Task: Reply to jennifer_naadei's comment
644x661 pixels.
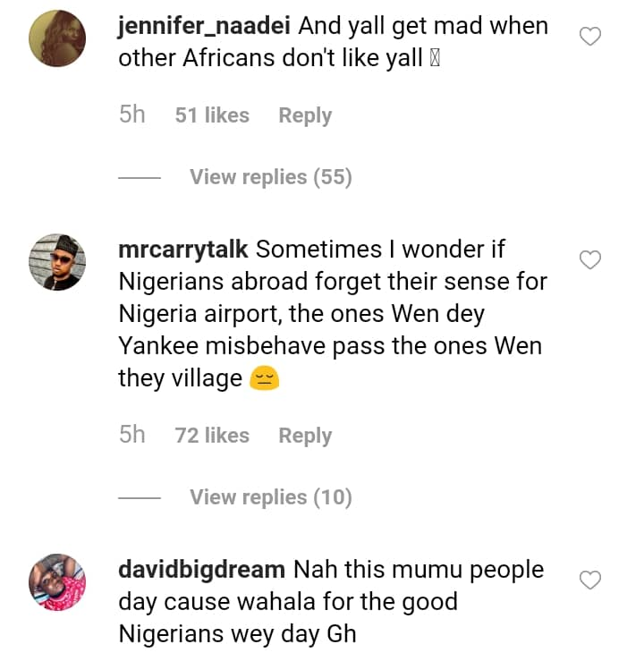Action: click(305, 115)
